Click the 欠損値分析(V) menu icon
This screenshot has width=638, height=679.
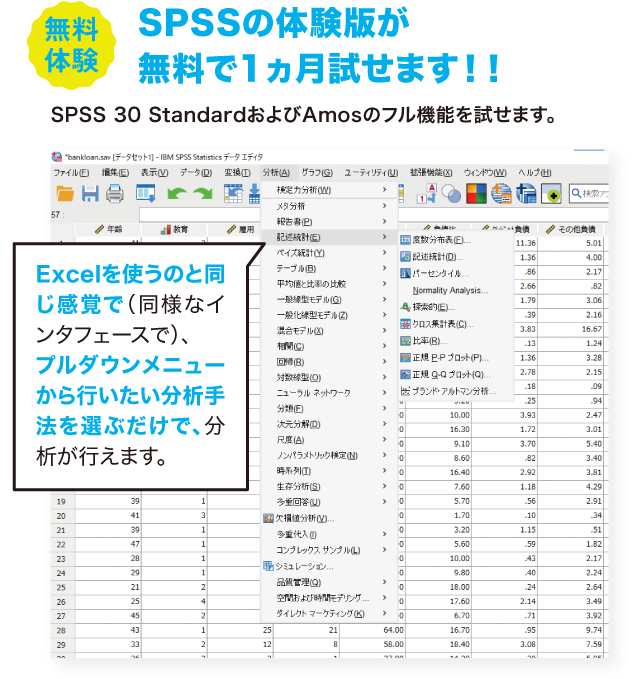pyautogui.click(x=269, y=518)
